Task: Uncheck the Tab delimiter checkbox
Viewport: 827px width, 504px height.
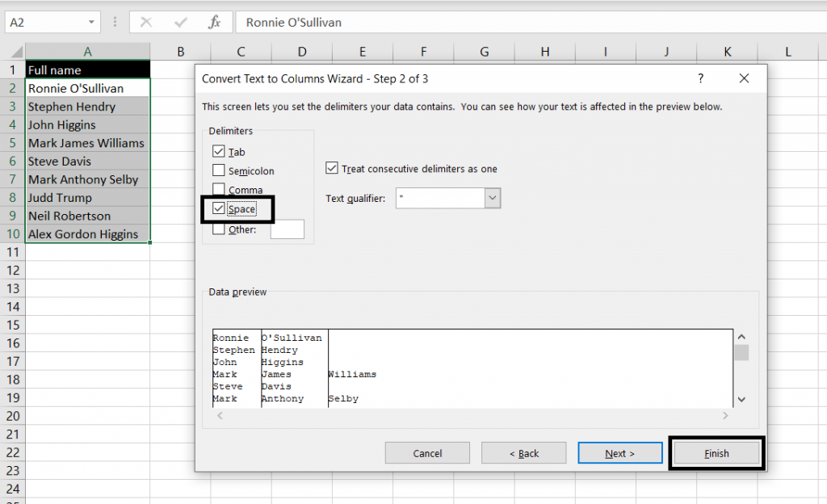Action: click(x=218, y=152)
